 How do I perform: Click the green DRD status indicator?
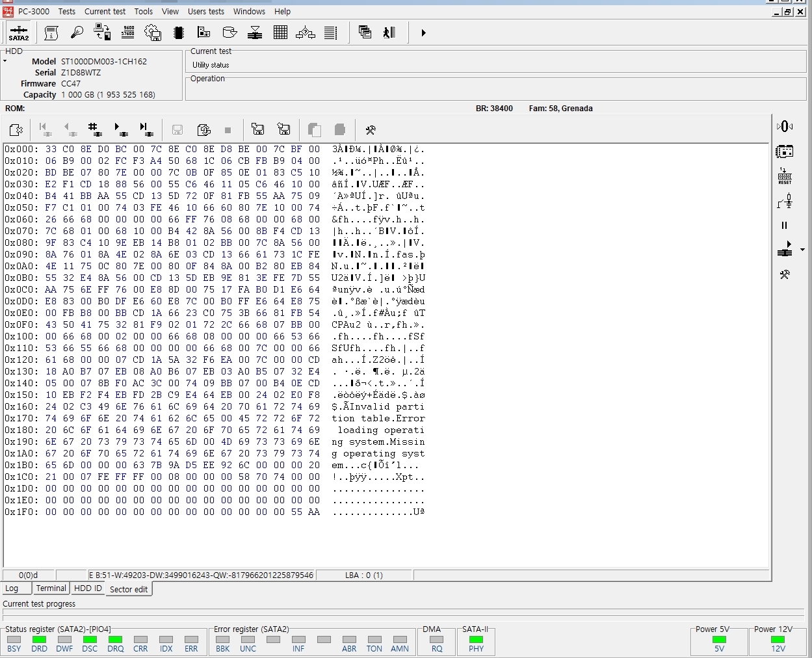pos(39,640)
